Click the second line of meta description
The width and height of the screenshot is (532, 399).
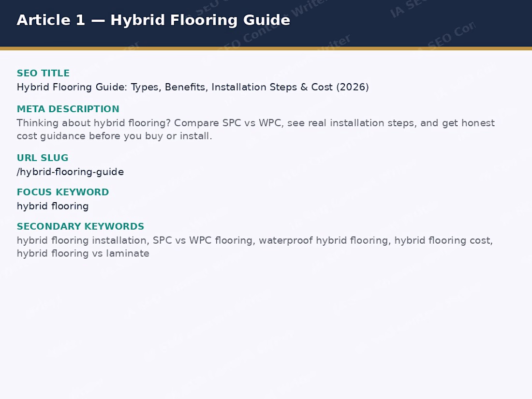coord(114,136)
